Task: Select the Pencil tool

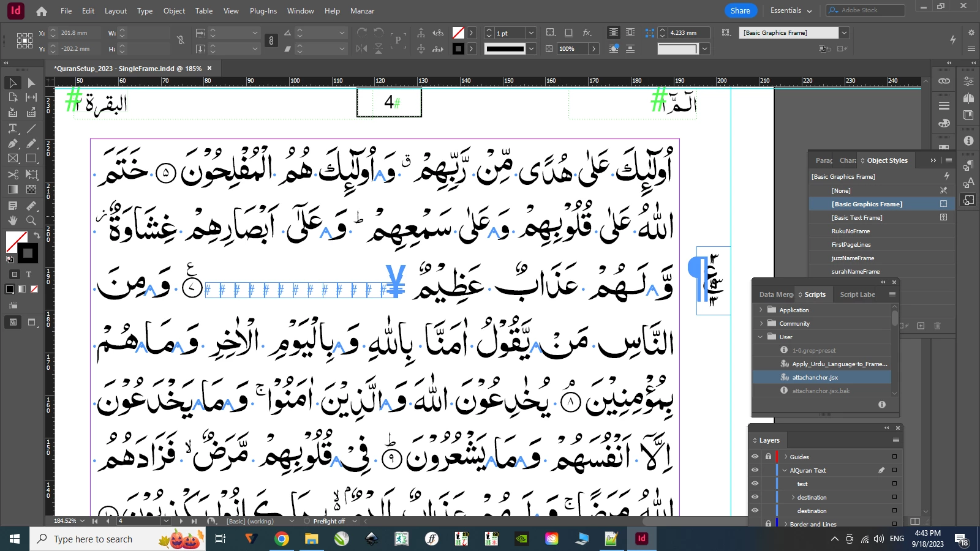Action: 31,143
